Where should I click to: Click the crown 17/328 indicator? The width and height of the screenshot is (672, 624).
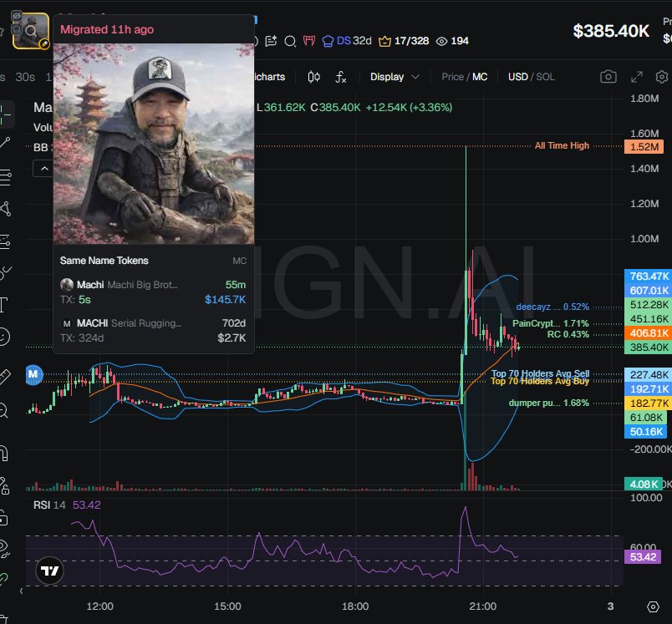404,41
